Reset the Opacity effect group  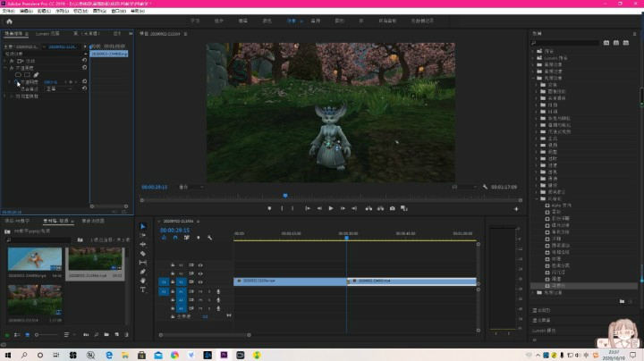pyautogui.click(x=85, y=67)
